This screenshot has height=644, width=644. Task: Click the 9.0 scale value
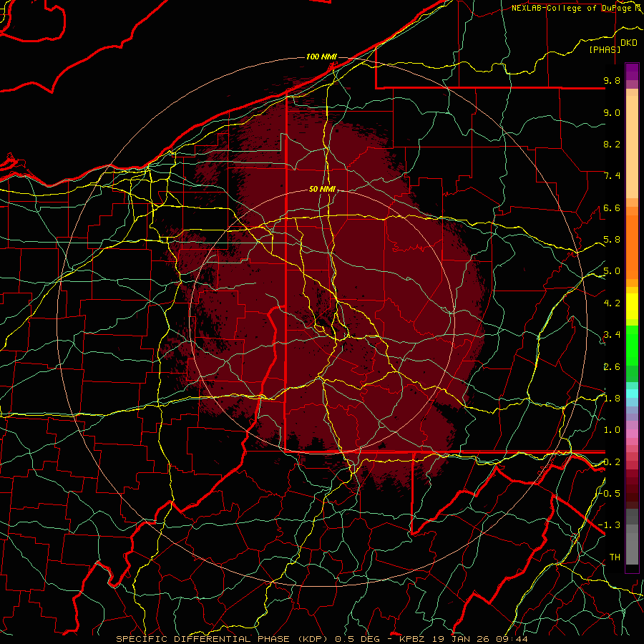click(x=612, y=112)
